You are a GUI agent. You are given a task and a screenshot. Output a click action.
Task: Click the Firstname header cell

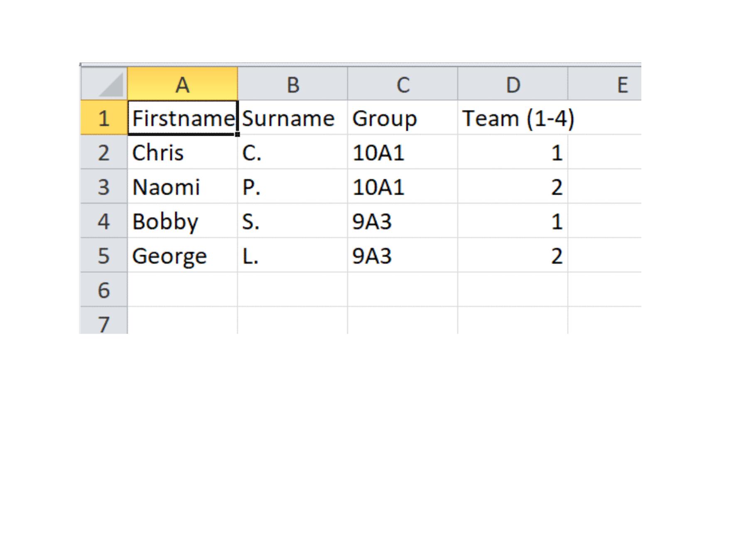point(182,118)
